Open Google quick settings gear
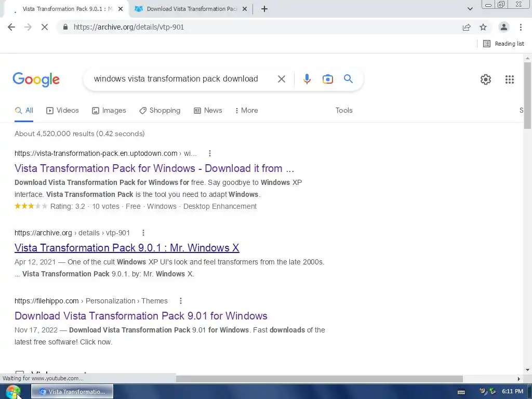The width and height of the screenshot is (532, 399). (486, 79)
